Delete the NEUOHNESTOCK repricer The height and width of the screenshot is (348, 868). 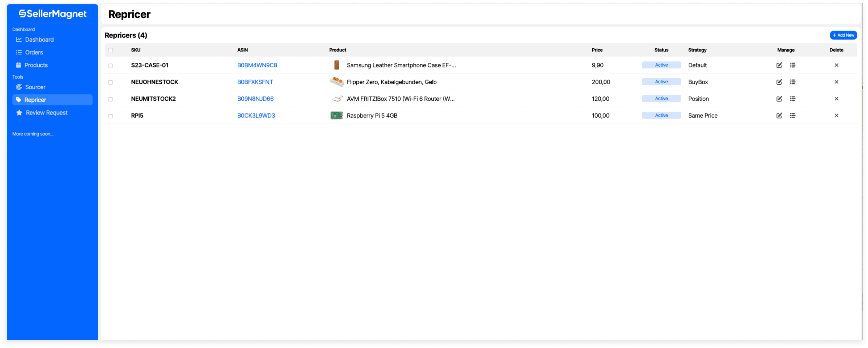836,82
